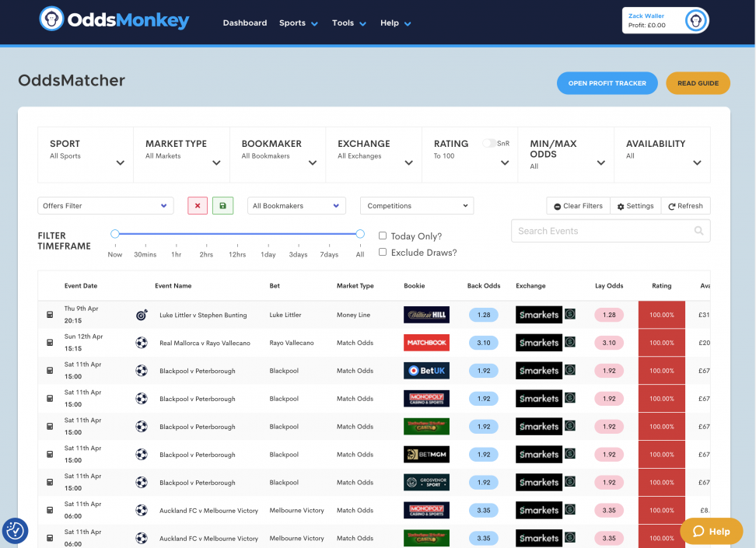Check the Today Only checkbox

coord(383,236)
